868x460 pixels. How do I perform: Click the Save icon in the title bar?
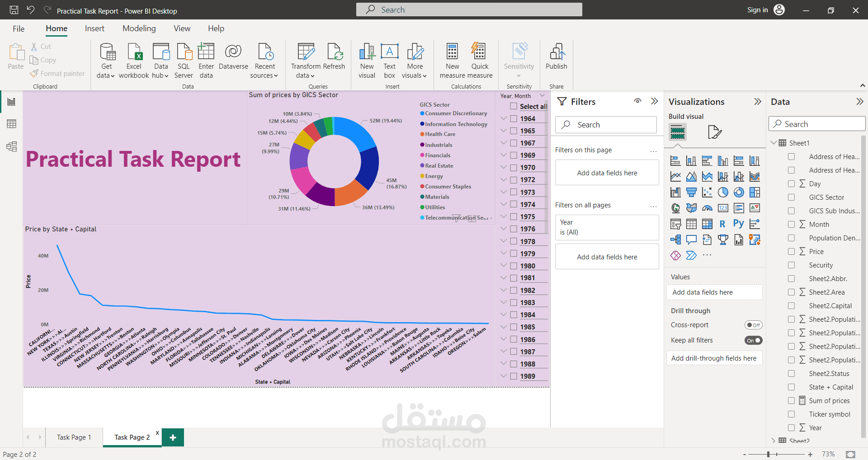click(x=14, y=10)
